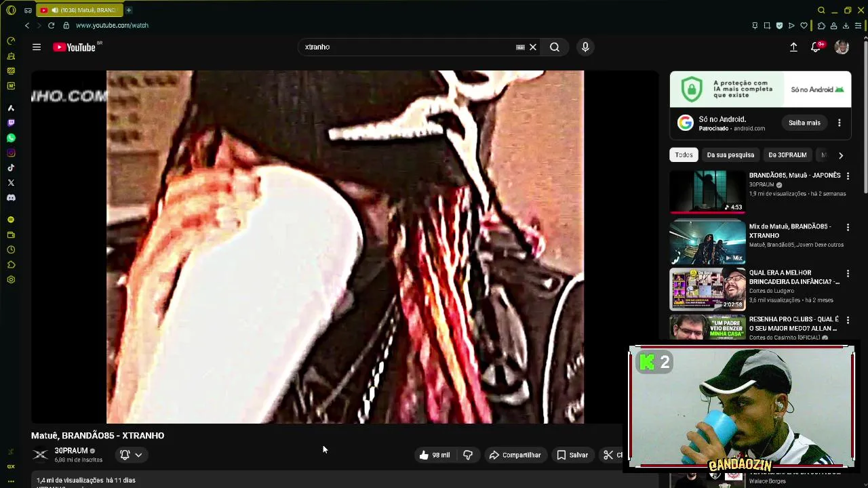Open the YouTube account avatar menu
868x488 pixels.
coord(842,47)
